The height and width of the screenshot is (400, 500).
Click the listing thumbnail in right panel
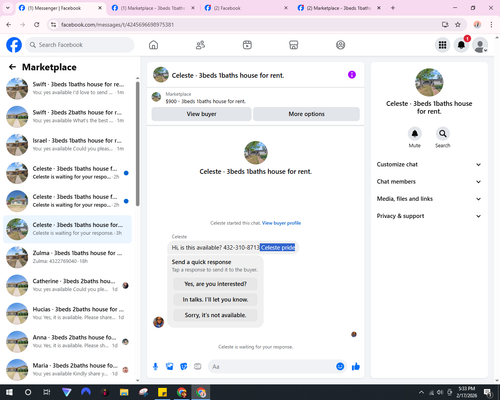[x=429, y=82]
